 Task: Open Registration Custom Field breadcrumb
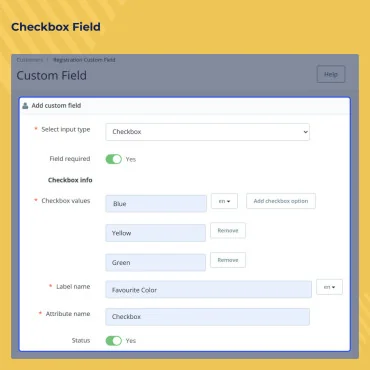84,60
